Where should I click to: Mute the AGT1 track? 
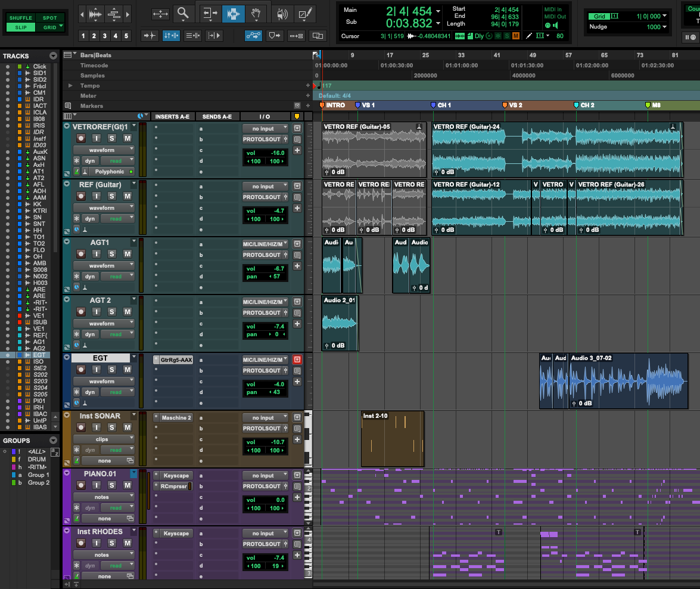[127, 254]
